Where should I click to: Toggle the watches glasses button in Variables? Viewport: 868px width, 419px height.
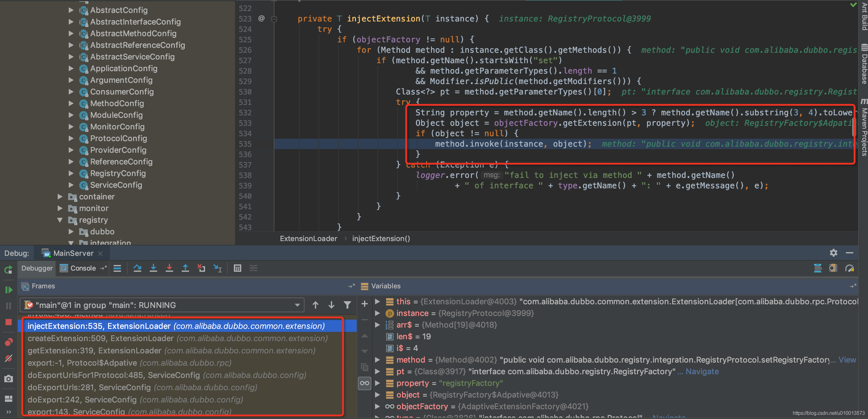[x=365, y=383]
